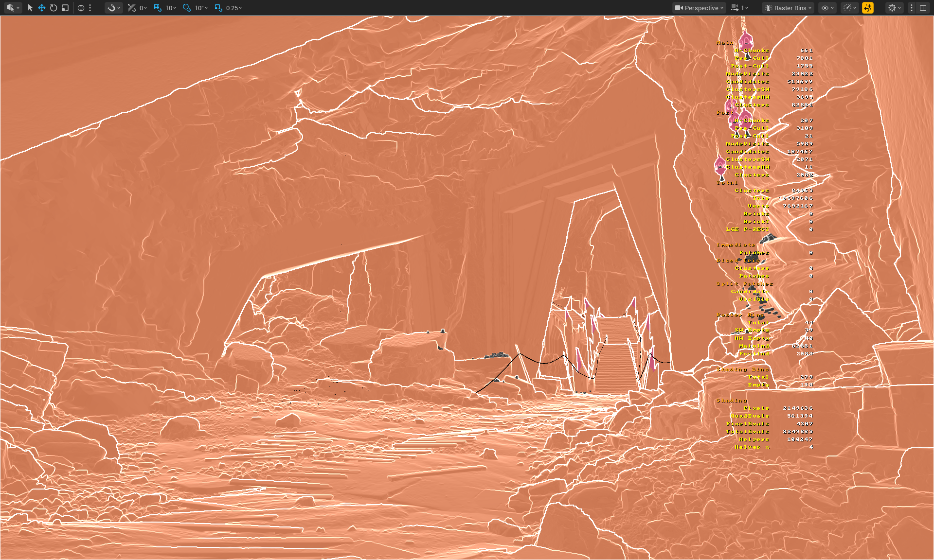
Task: Open the eye Show flags menu
Action: (827, 8)
